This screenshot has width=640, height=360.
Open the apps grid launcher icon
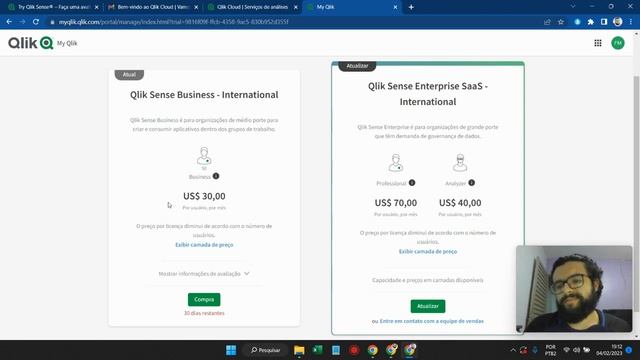point(598,43)
